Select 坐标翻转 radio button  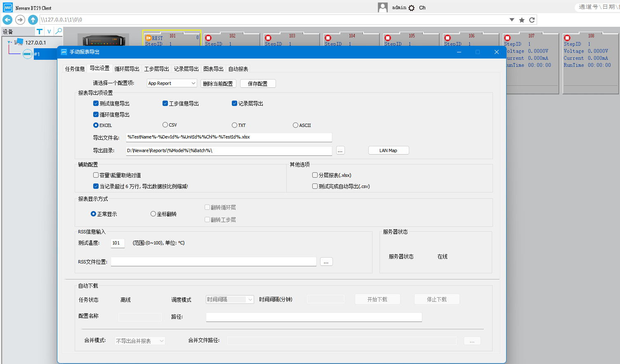point(153,214)
